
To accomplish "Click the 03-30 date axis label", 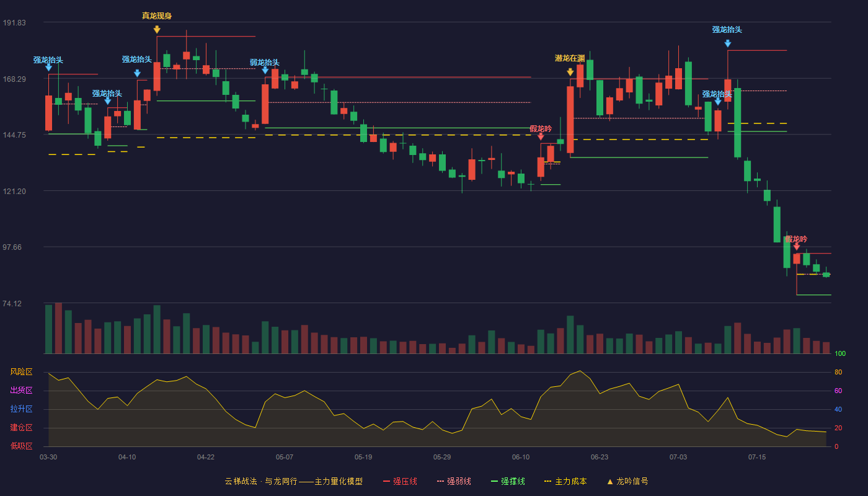I will [48, 457].
